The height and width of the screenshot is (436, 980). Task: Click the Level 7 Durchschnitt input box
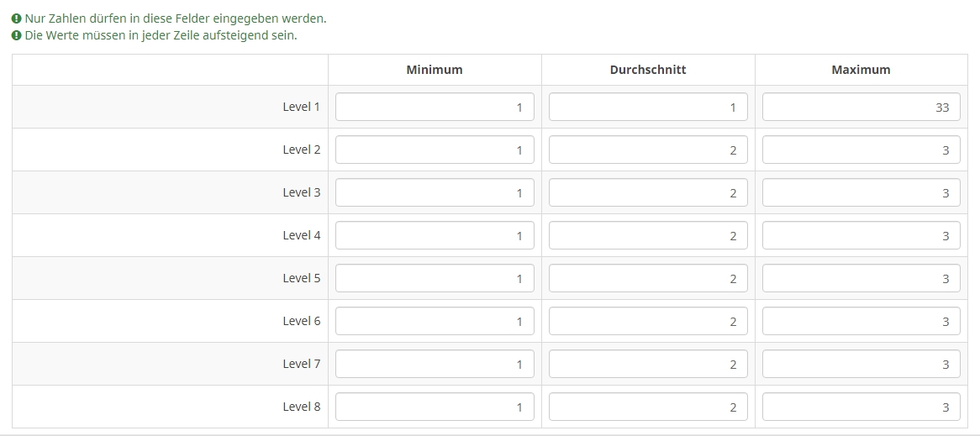(648, 364)
